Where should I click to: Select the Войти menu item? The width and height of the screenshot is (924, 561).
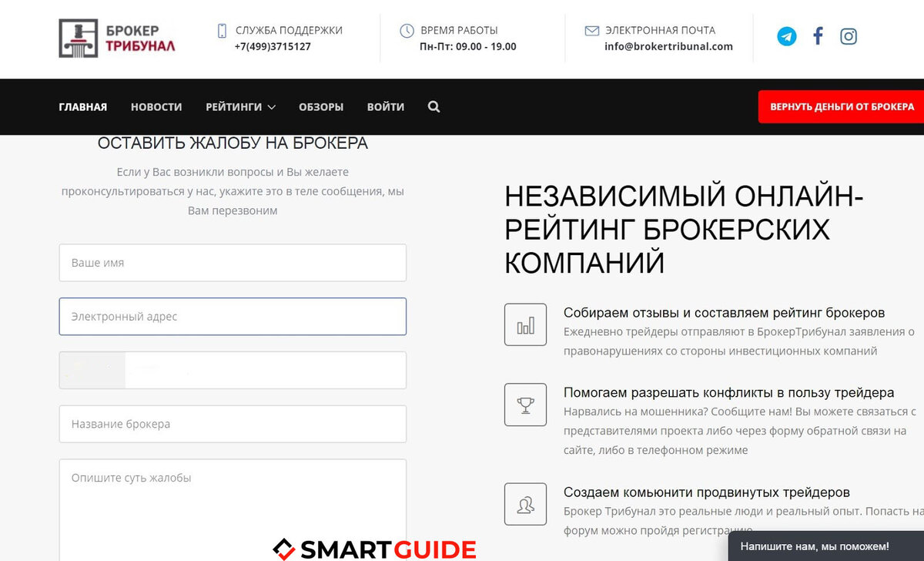click(386, 107)
